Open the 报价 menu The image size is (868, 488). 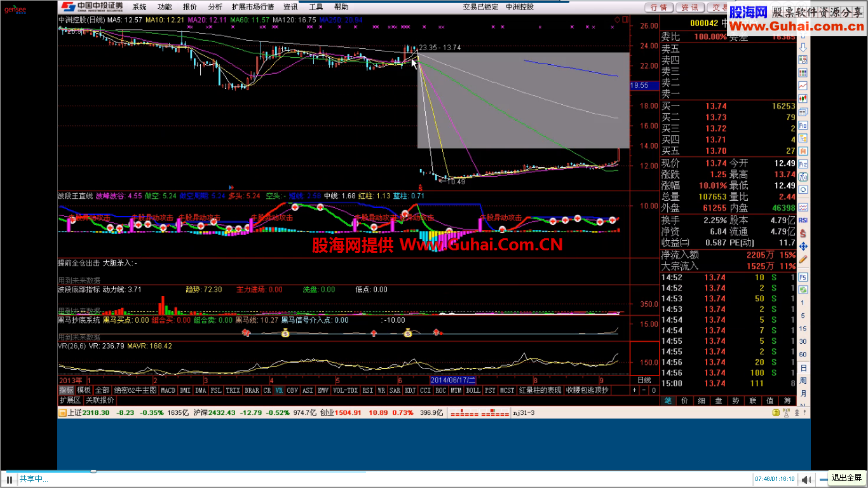[x=190, y=7]
